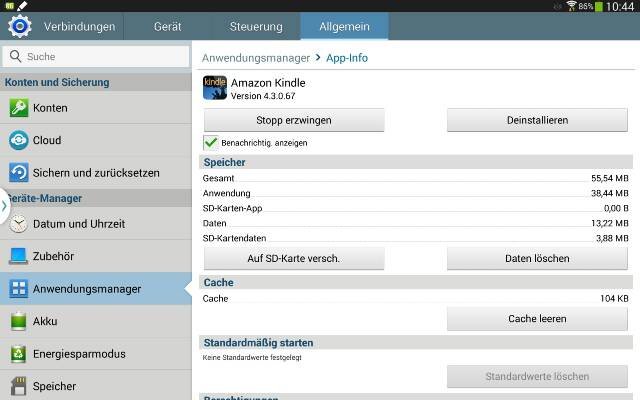
Task: Tap the Version 4.3.0.67 text
Action: point(263,96)
